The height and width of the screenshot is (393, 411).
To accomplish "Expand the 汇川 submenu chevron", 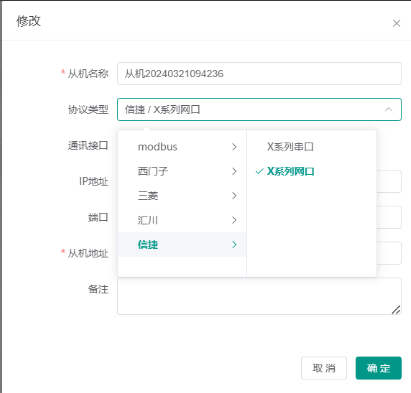I will pyautogui.click(x=234, y=220).
